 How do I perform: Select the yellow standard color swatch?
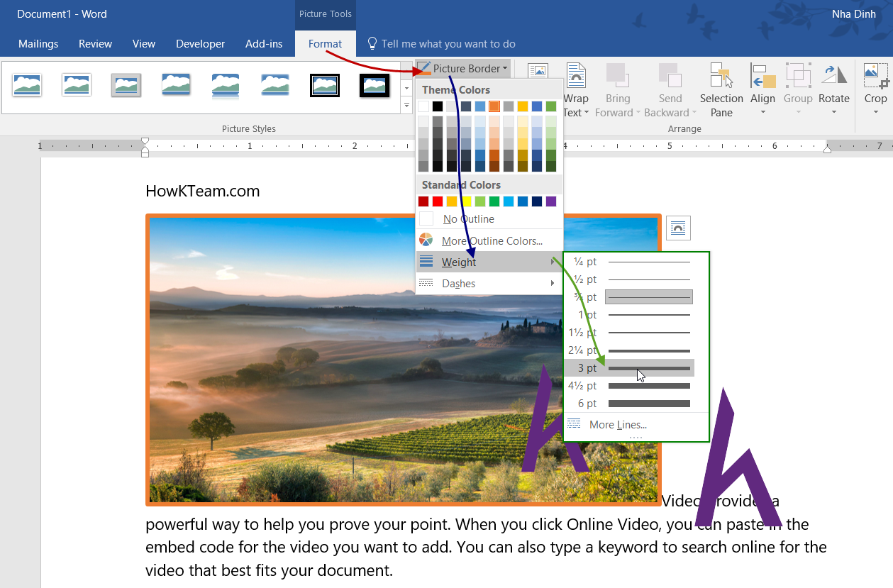point(466,201)
